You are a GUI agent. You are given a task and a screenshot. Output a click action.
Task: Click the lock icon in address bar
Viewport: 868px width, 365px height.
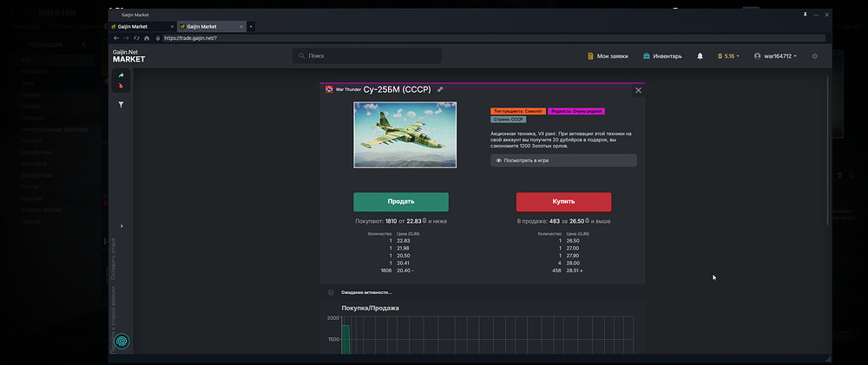(158, 38)
